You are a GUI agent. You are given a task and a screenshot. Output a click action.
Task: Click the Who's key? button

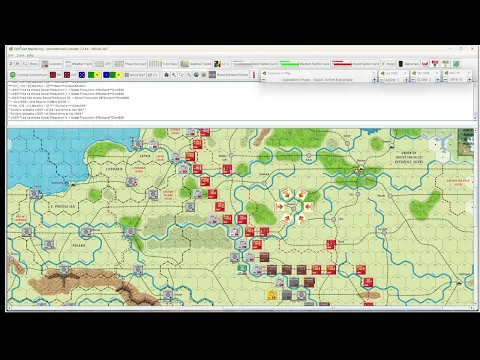click(135, 75)
